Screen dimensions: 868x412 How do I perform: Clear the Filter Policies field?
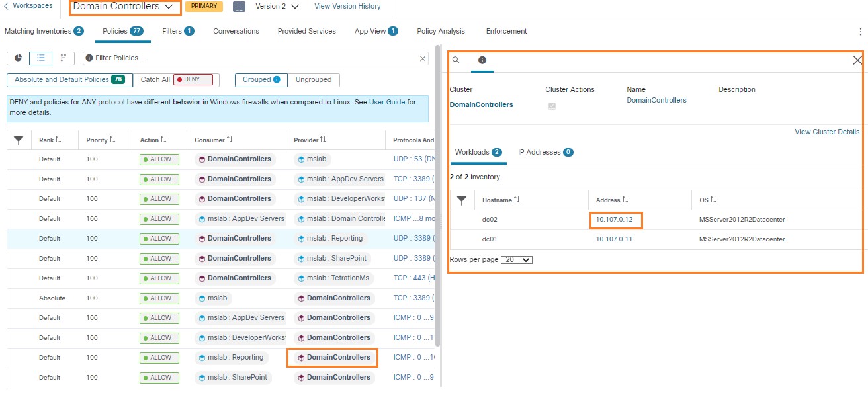(x=423, y=58)
